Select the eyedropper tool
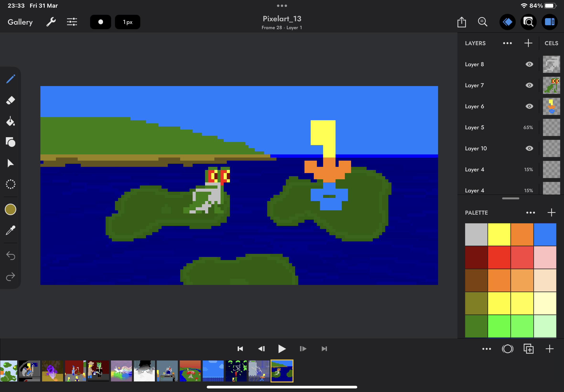 pos(11,230)
